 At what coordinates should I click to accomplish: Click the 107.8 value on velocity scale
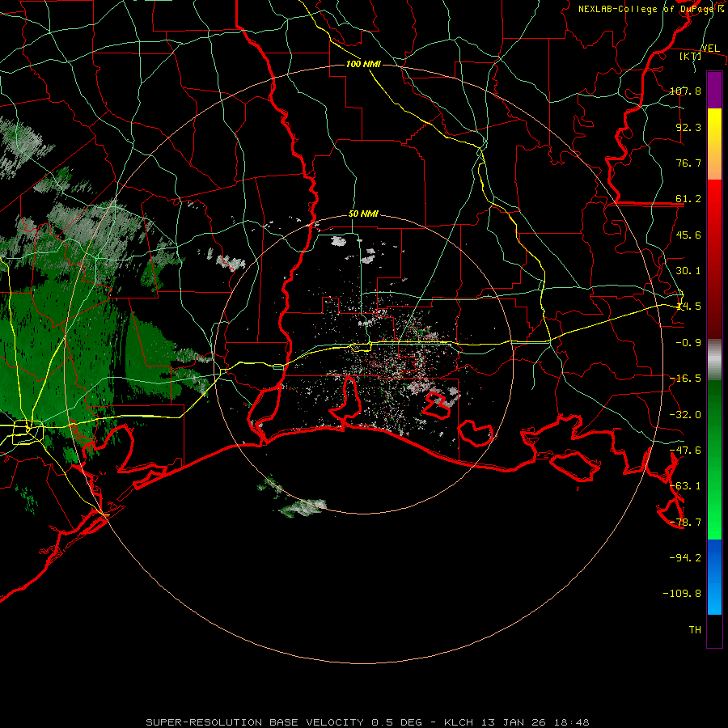pyautogui.click(x=685, y=91)
